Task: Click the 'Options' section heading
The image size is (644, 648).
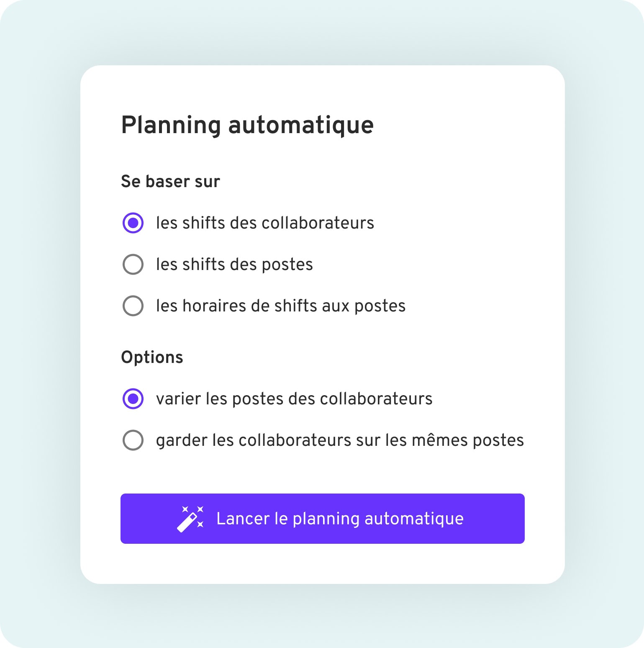Action: pyautogui.click(x=152, y=357)
